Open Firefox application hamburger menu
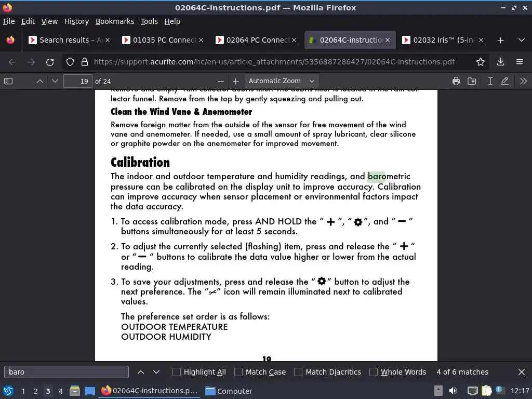 click(520, 62)
